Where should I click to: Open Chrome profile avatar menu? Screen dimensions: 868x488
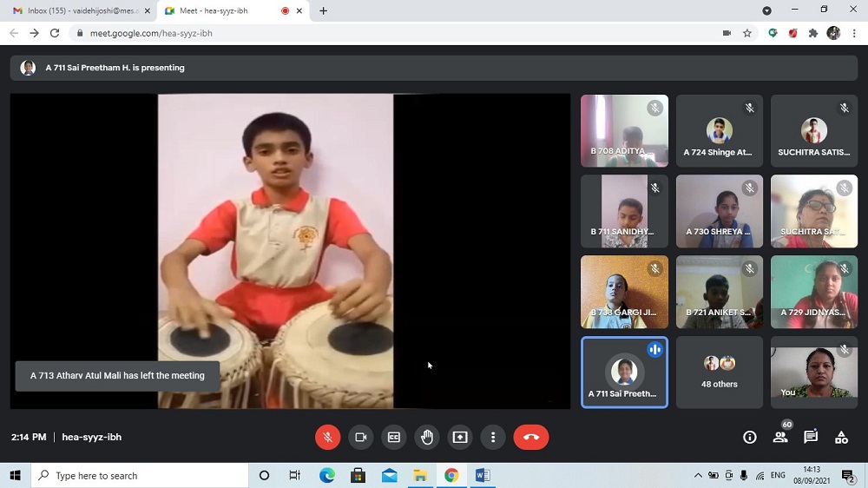coord(833,33)
